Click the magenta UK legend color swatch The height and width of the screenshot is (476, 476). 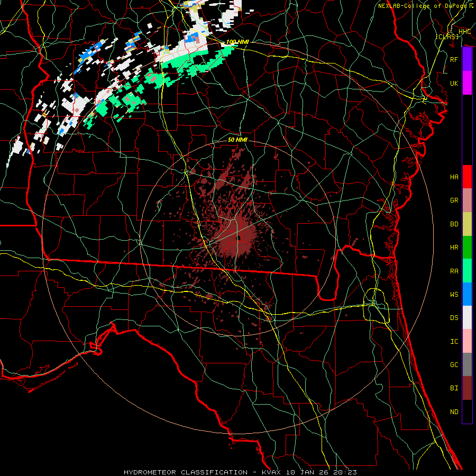(x=467, y=83)
